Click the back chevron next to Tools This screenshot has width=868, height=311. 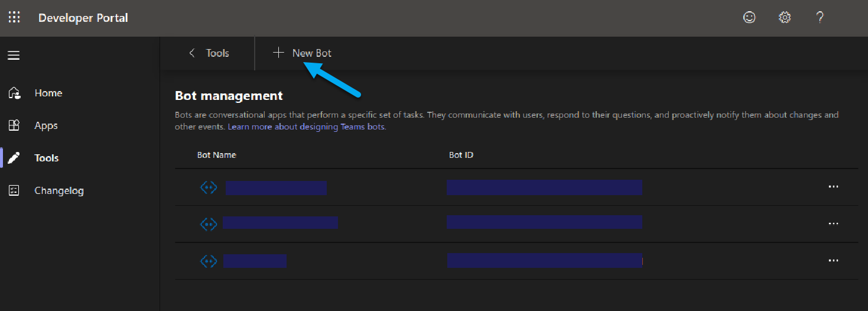pos(191,53)
